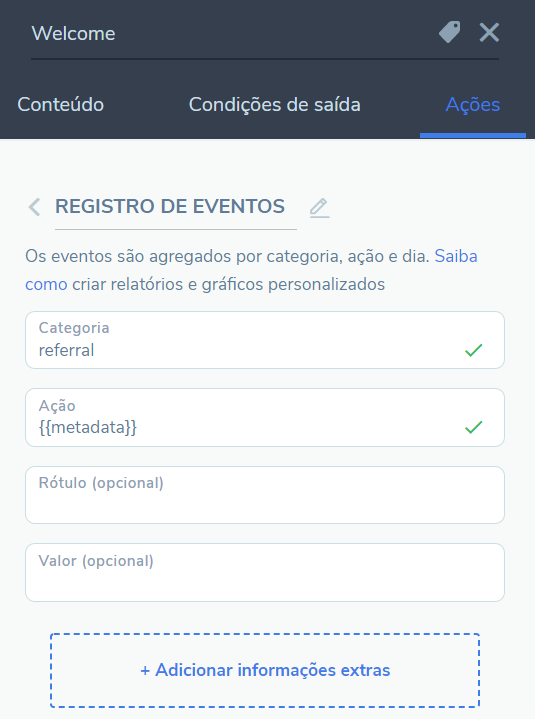The width and height of the screenshot is (535, 719).
Task: Click the pencil edit icon
Action: (x=319, y=208)
